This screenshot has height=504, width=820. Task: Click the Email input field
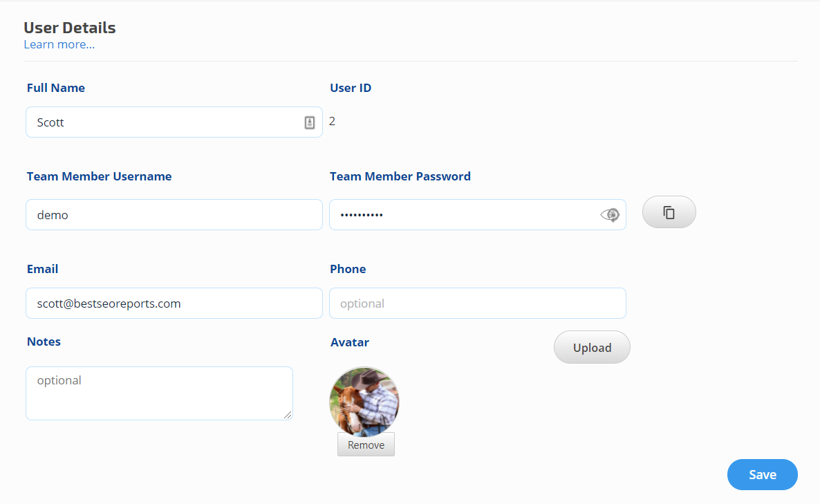(174, 304)
